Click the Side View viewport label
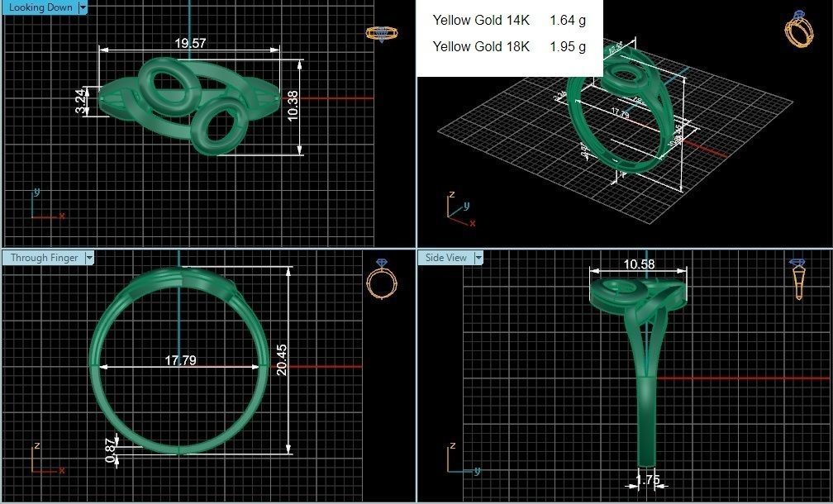Screen dimensions: 833x504 [445, 258]
